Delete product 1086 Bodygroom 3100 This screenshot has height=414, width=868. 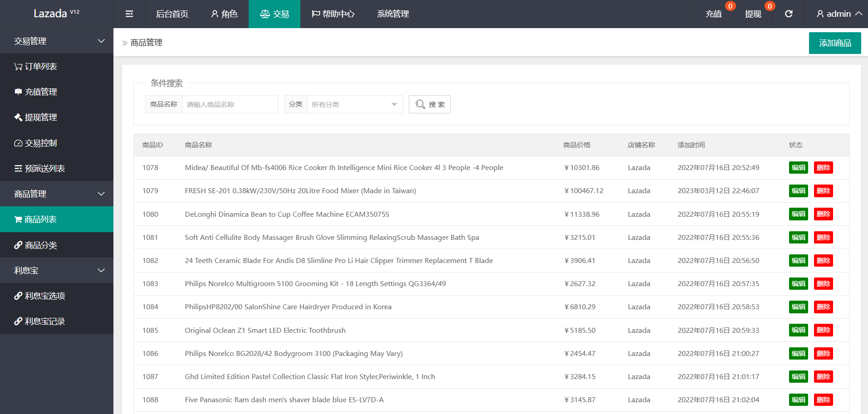click(x=824, y=354)
